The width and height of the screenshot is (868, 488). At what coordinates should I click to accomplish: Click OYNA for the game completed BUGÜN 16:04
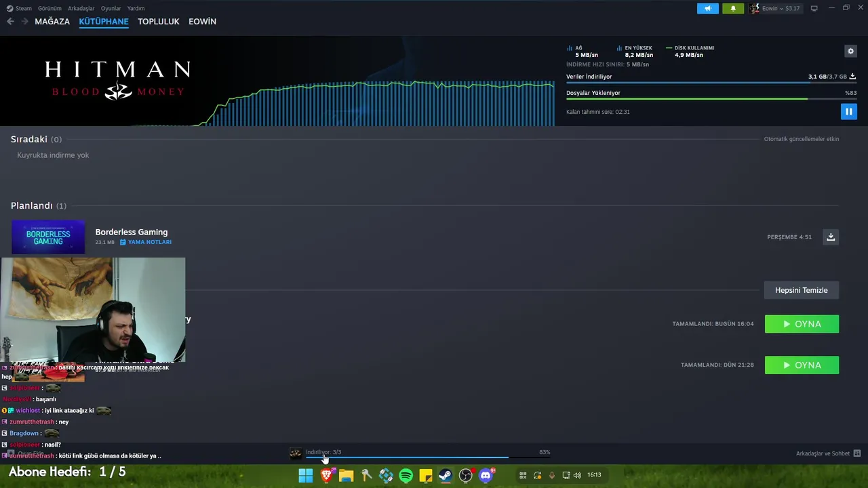pos(802,324)
